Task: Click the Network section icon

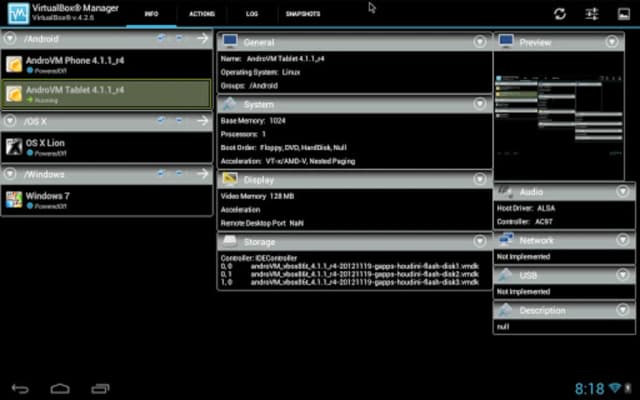Action: coord(506,240)
